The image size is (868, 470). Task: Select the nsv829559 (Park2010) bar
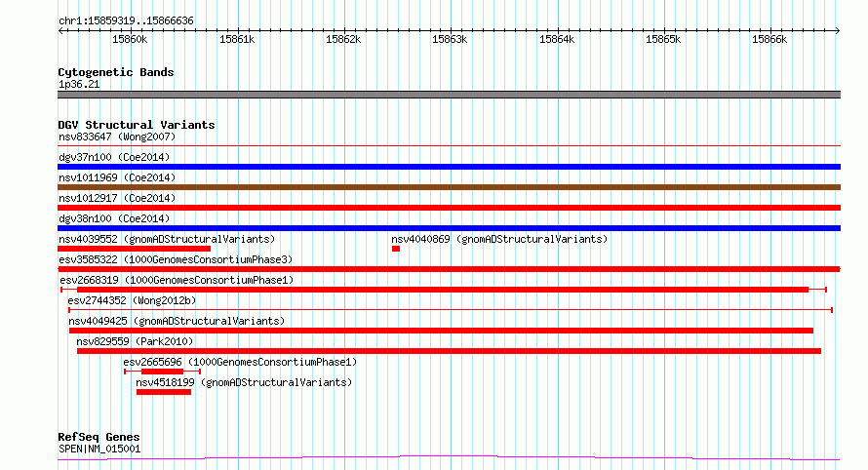pos(449,351)
